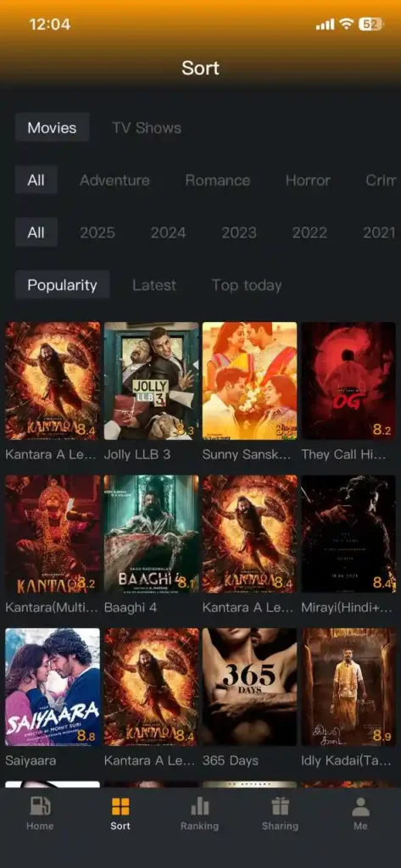Filter movies by year 2023

tap(239, 232)
